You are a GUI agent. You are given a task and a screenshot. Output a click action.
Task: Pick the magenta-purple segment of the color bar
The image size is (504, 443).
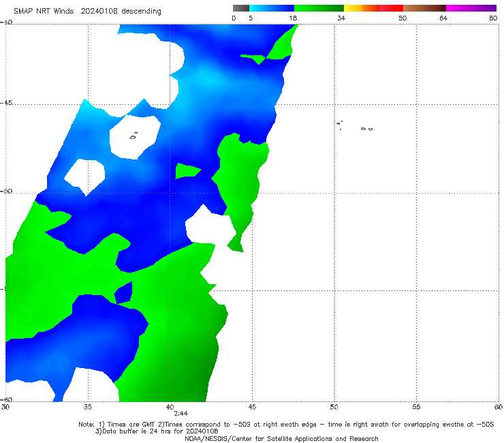coord(471,8)
